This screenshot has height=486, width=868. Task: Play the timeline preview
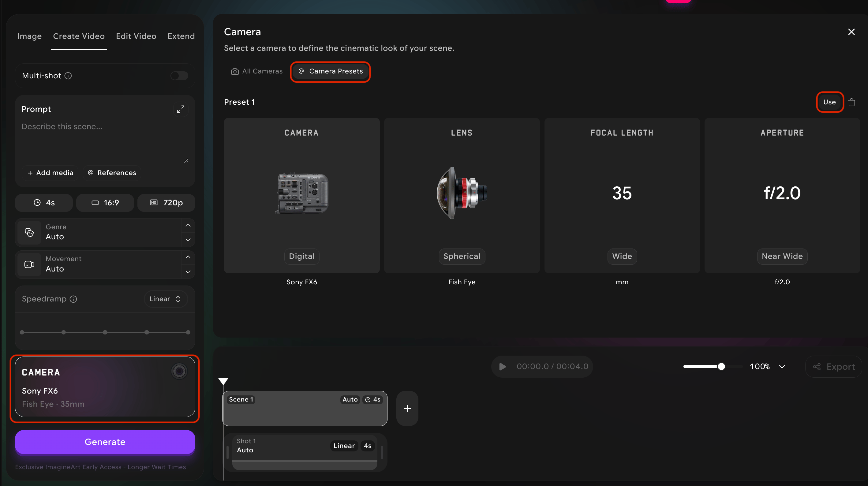[502, 367]
